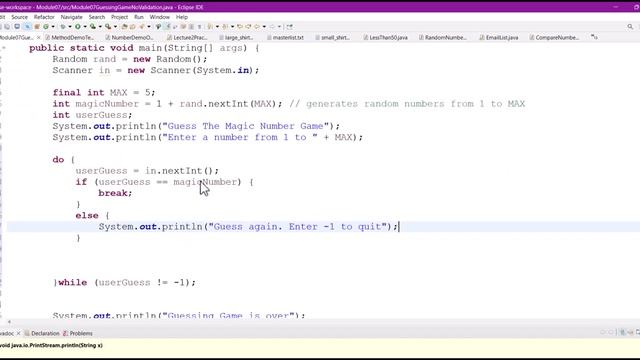
Task: Click the horizontal scrollbar left arrow
Action: click(9, 322)
